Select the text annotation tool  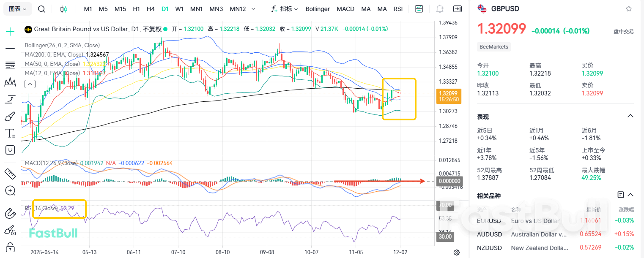pos(10,133)
